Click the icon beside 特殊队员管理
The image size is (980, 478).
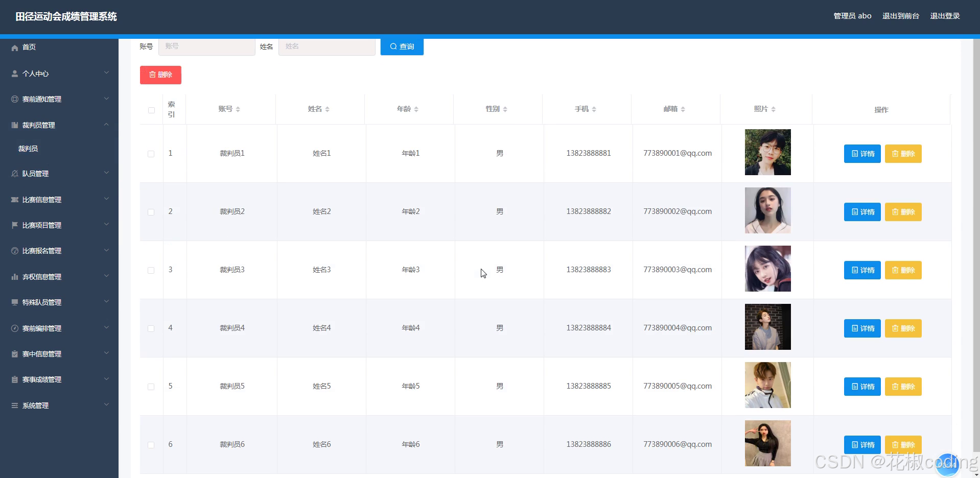tap(15, 302)
